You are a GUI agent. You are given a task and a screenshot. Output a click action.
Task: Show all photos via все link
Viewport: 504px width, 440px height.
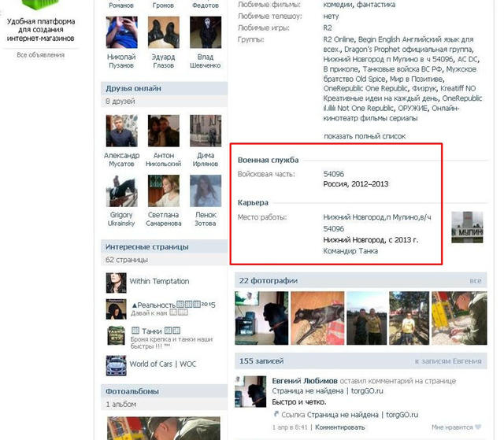(x=476, y=281)
